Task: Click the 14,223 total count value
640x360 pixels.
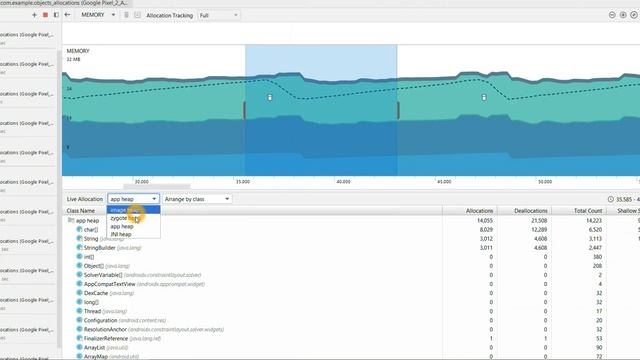Action: pyautogui.click(x=593, y=220)
